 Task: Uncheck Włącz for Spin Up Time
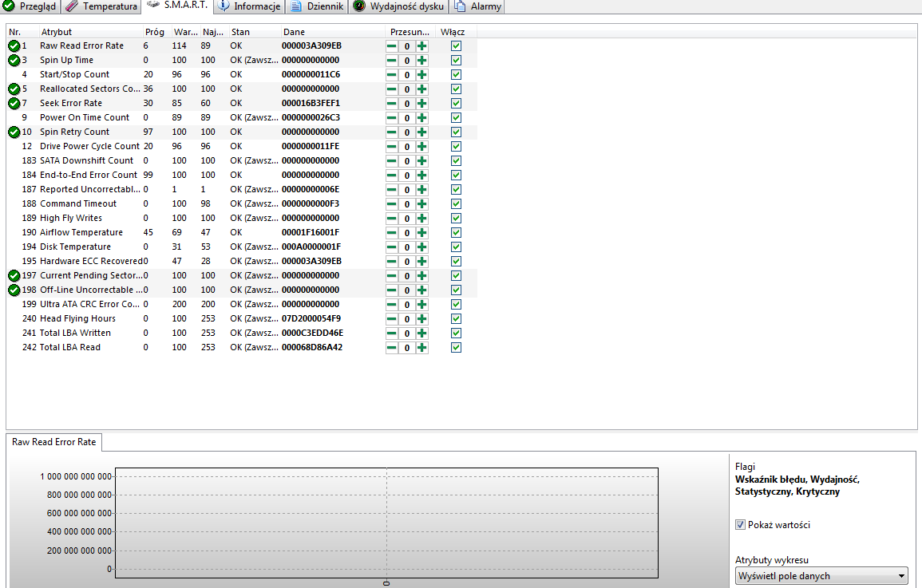click(456, 61)
